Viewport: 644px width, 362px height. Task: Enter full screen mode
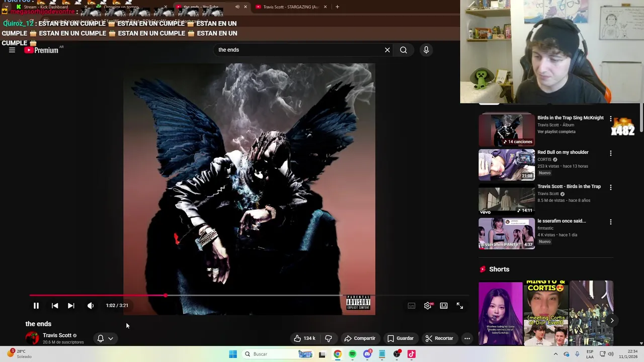(x=460, y=306)
